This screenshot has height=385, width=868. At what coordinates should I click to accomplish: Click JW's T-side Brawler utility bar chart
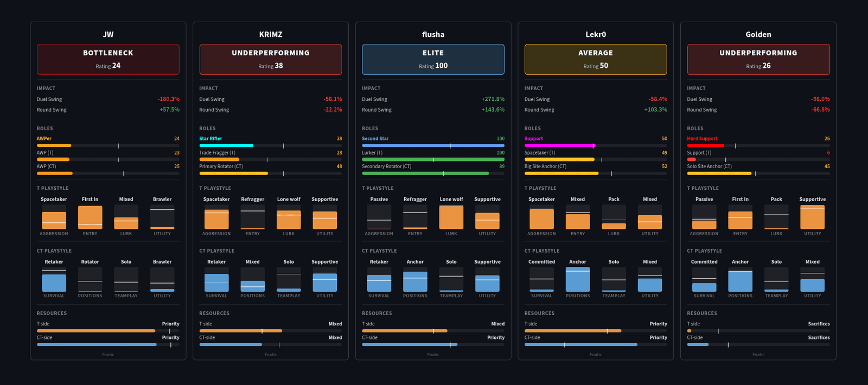pos(162,217)
